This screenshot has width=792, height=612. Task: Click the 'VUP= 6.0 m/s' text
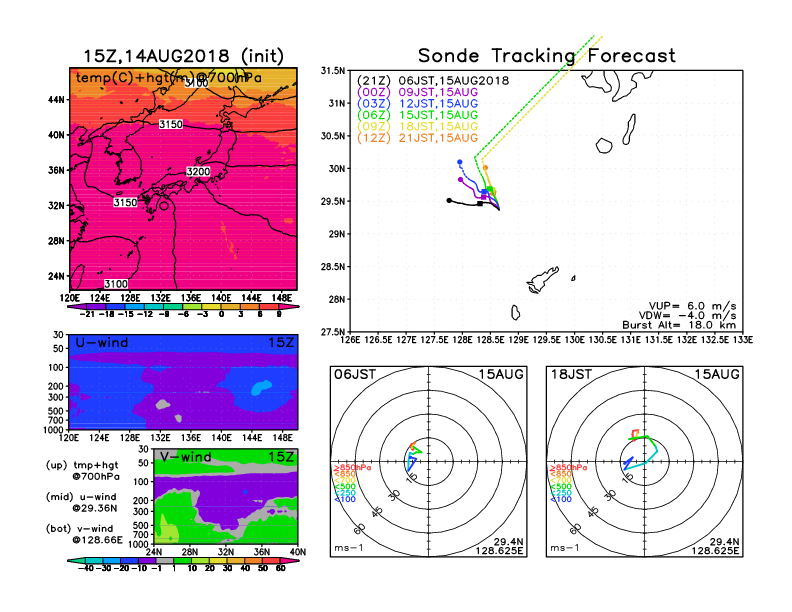point(692,306)
